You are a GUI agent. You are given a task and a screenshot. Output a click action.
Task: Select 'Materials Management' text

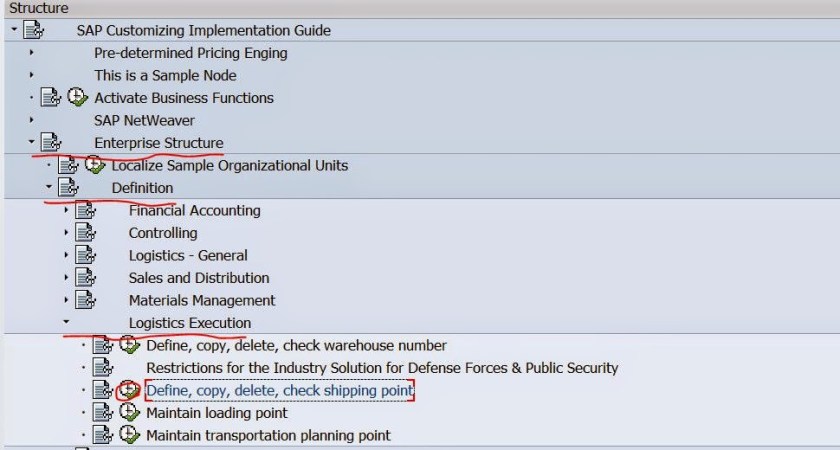pyautogui.click(x=202, y=301)
